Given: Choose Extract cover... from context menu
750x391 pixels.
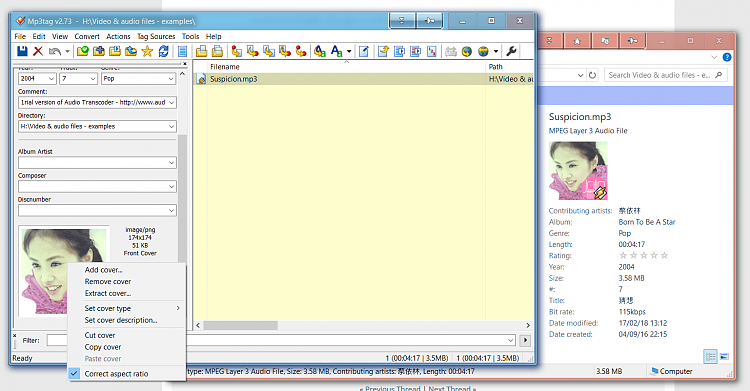Looking at the screenshot, I should (x=108, y=293).
